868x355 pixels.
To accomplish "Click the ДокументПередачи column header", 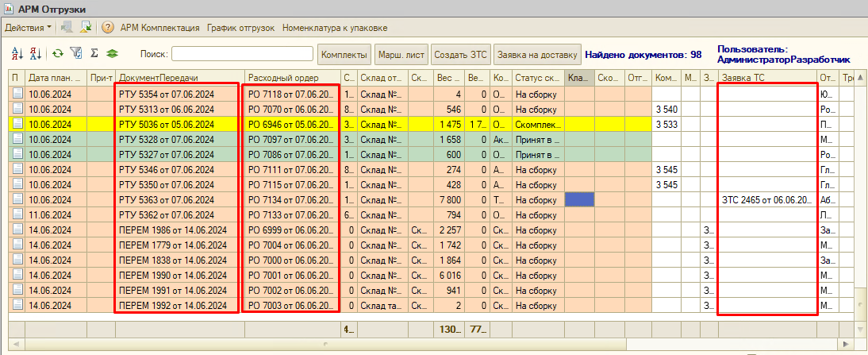I will [180, 78].
